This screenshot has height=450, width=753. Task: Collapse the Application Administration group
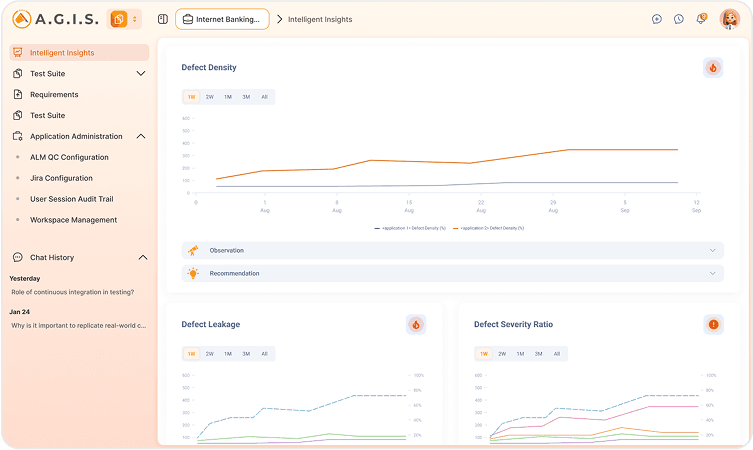pos(141,136)
